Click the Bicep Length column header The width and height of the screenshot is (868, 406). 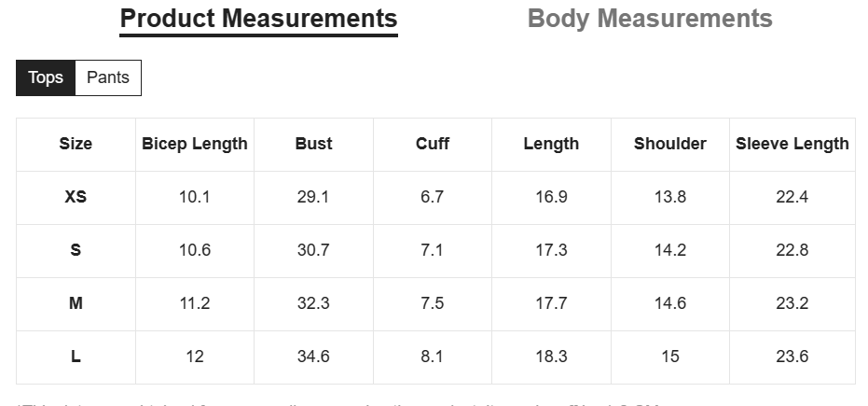click(x=195, y=144)
